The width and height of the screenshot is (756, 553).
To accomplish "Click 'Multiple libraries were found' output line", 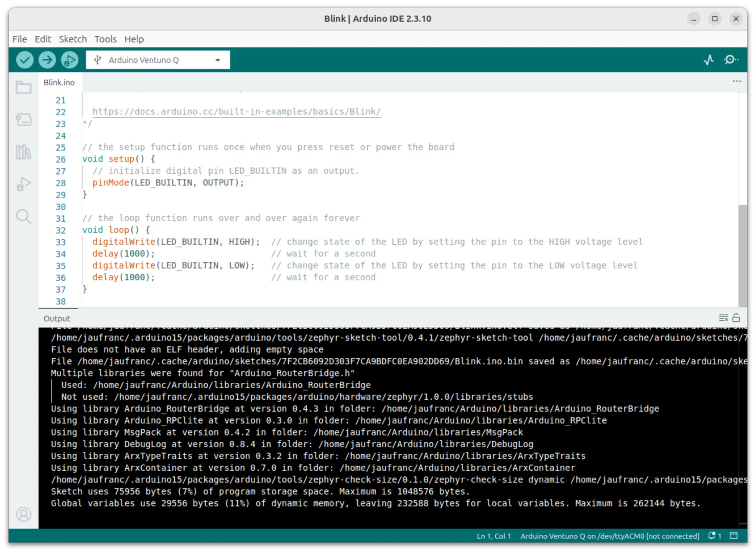I will 203,373.
